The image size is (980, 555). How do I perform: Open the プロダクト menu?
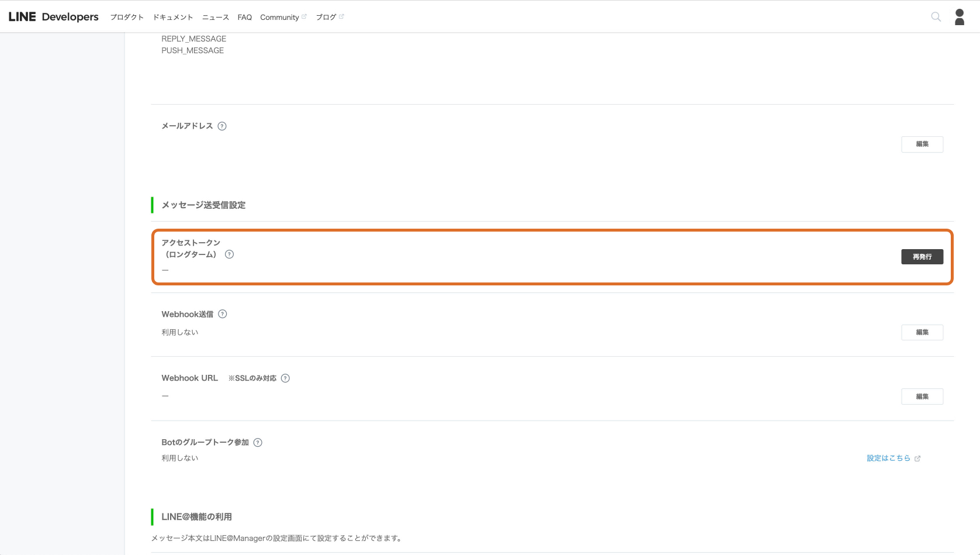pyautogui.click(x=127, y=18)
